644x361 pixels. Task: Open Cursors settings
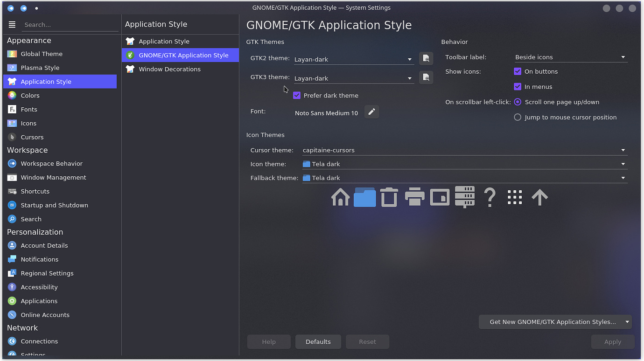coord(60,137)
